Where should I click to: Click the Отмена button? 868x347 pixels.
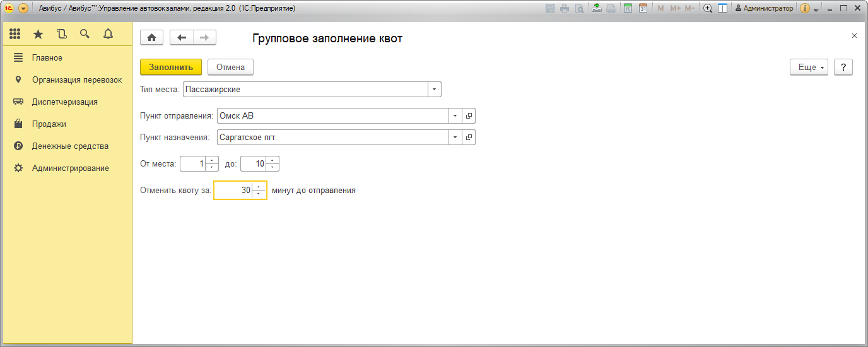(230, 68)
